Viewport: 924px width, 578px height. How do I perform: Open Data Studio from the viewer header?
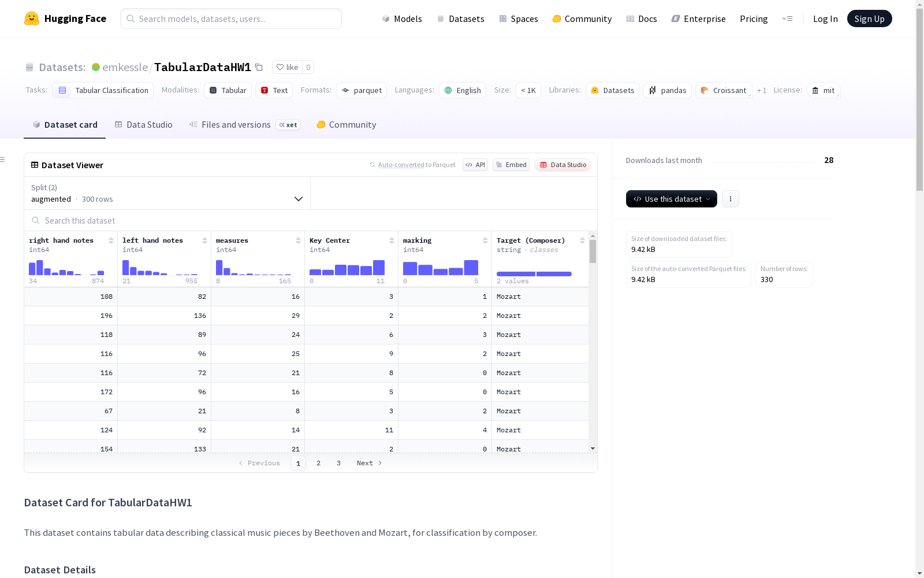coord(563,165)
